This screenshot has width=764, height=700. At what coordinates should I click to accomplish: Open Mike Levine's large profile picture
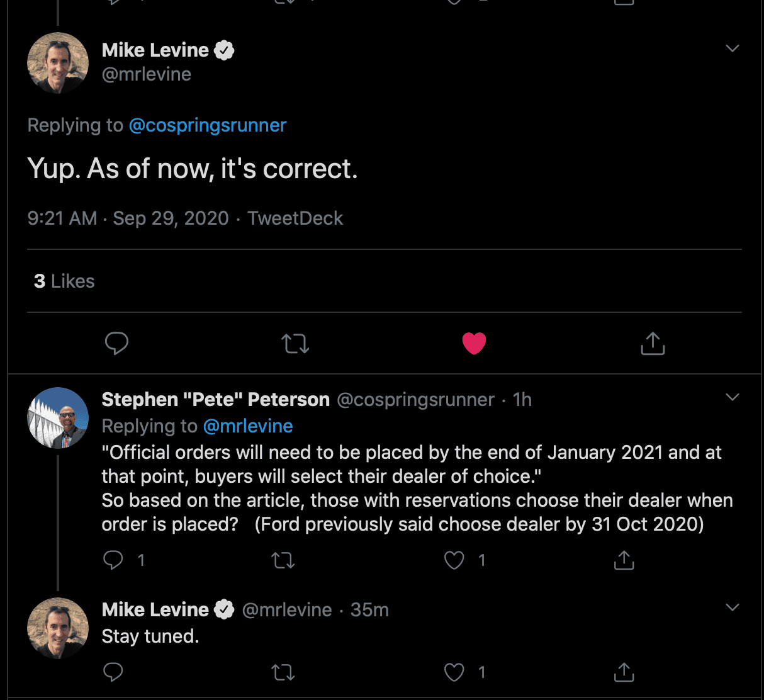coord(58,63)
